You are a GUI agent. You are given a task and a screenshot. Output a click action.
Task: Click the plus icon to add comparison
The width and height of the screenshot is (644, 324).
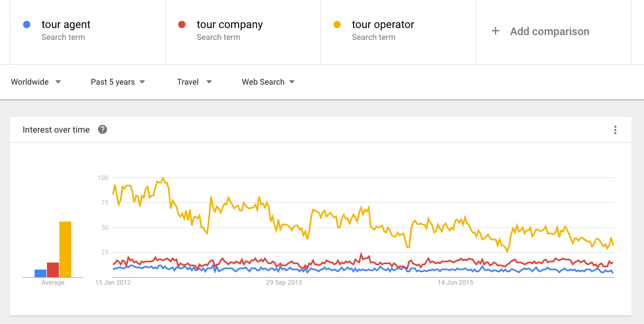click(495, 31)
